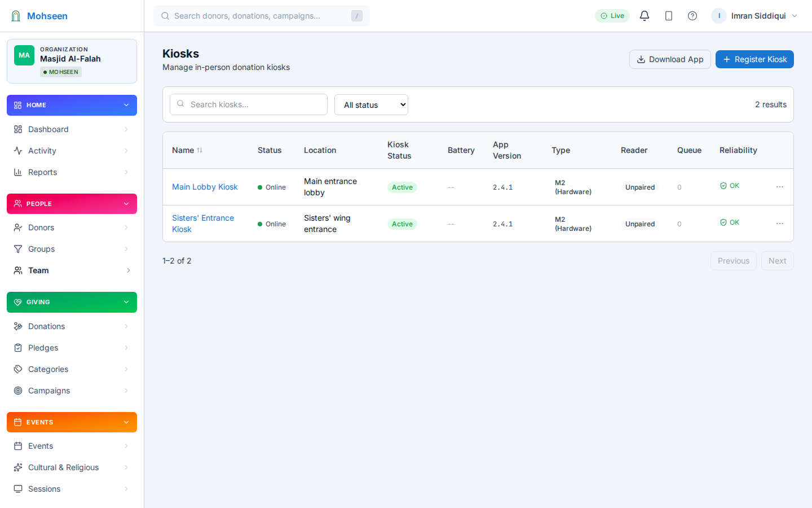Click the Activity pulse icon
This screenshot has height=508, width=812.
[x=18, y=151]
